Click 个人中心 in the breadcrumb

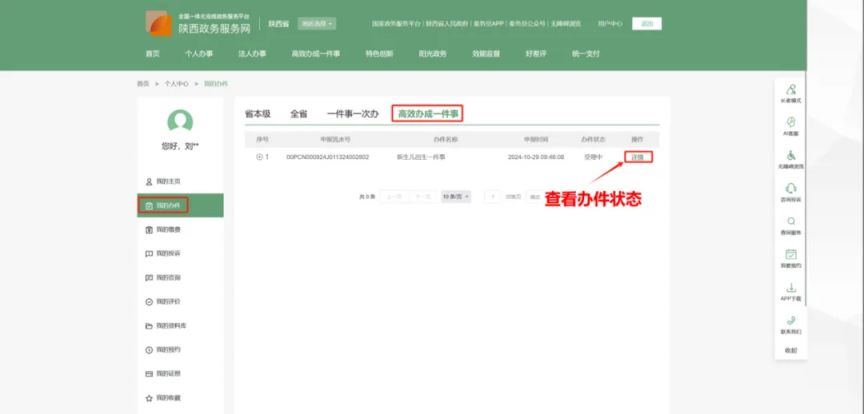pyautogui.click(x=176, y=84)
